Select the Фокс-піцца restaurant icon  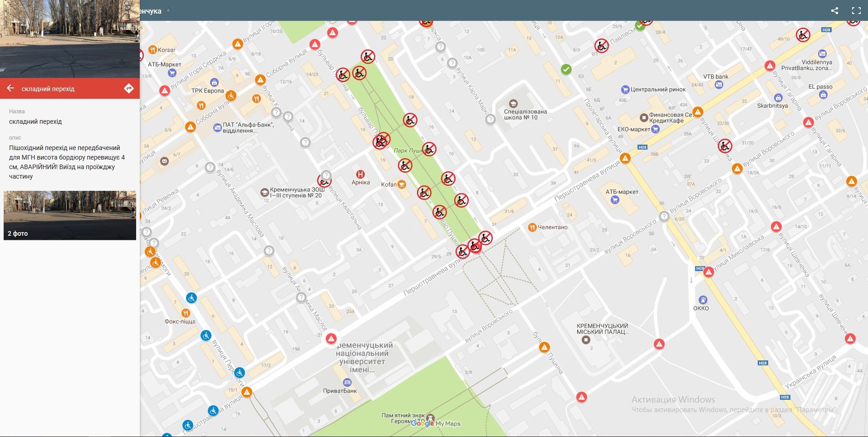185,313
